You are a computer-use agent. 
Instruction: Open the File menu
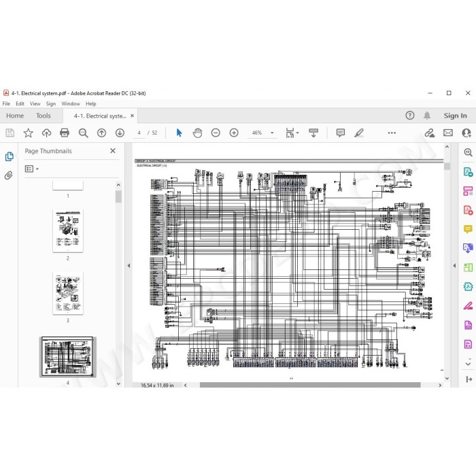point(6,103)
